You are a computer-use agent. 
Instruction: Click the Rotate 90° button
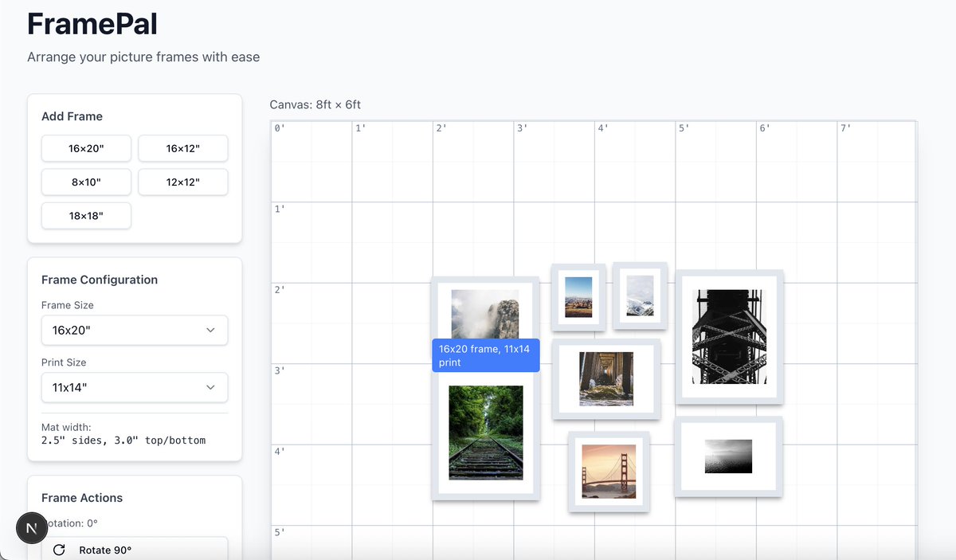tap(135, 550)
